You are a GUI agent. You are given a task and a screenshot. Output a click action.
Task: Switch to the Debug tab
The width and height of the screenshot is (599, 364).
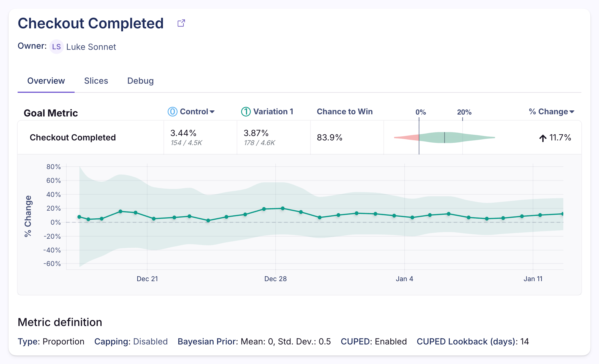coord(140,81)
